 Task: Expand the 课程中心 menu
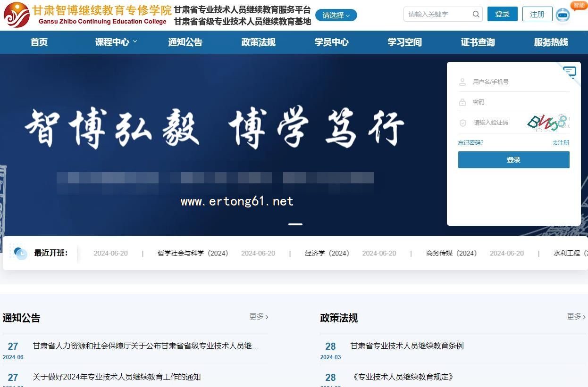tap(116, 42)
